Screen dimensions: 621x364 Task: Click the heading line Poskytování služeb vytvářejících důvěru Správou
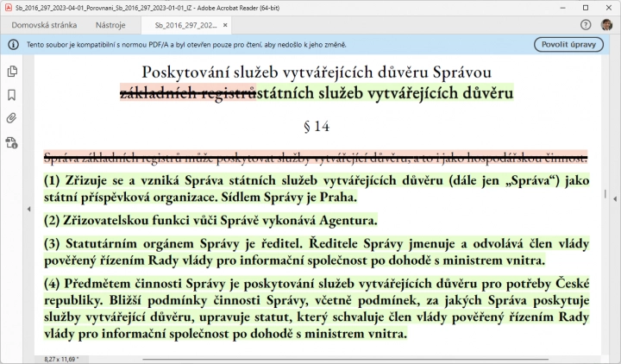click(317, 72)
